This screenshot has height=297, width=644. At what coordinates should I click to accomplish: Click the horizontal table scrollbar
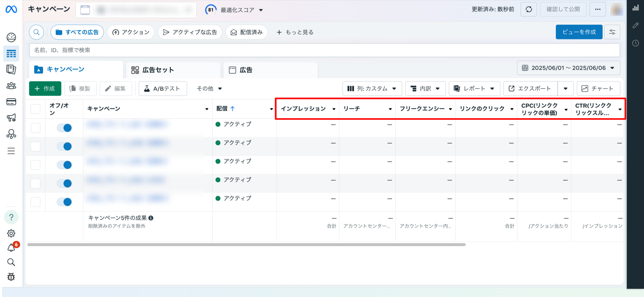coord(247,244)
